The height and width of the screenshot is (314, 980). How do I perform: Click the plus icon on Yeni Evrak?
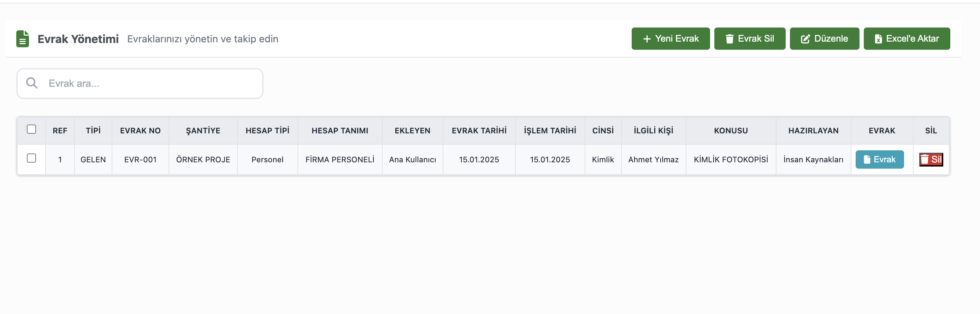(x=647, y=39)
